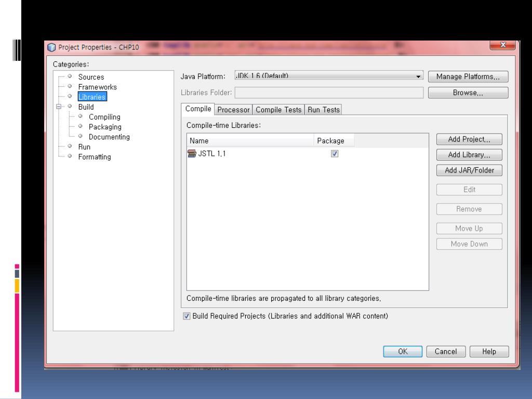Screen dimensions: 532x399
Task: Open the Compile Tests tab
Action: pos(278,110)
